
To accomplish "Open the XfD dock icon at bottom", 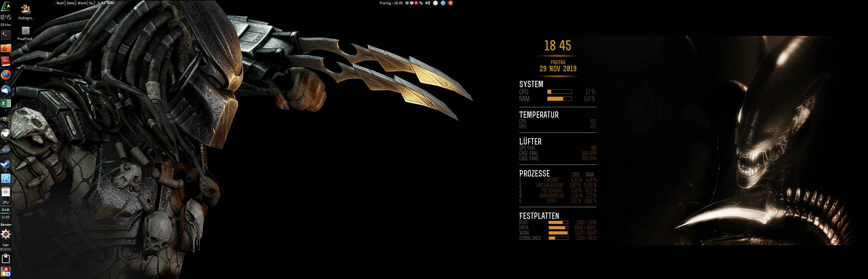I will point(6,272).
